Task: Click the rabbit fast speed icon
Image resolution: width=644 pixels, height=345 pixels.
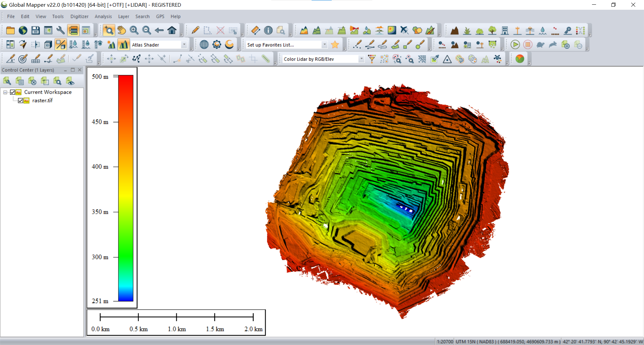Action: coord(553,45)
